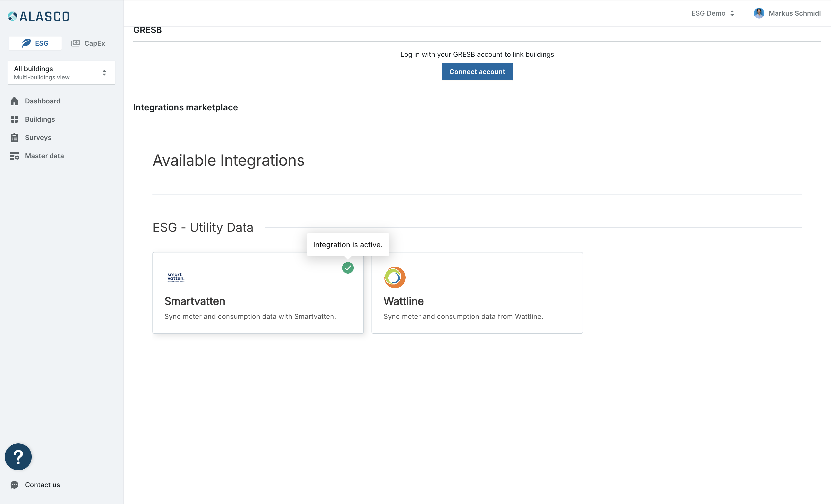Click the CapEx money icon
This screenshot has height=504, width=831.
75,43
